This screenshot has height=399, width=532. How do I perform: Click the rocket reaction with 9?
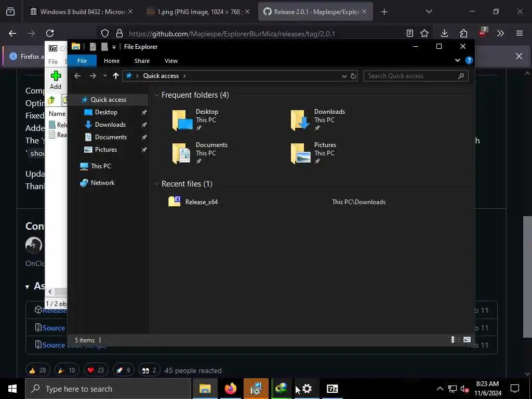point(123,370)
